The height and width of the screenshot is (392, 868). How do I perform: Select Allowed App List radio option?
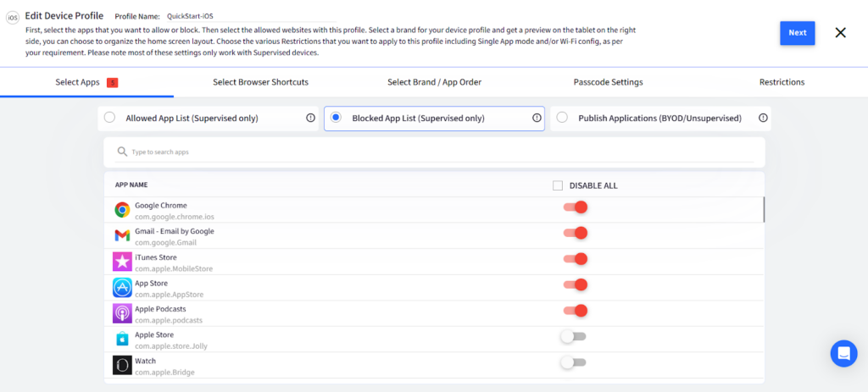point(110,119)
